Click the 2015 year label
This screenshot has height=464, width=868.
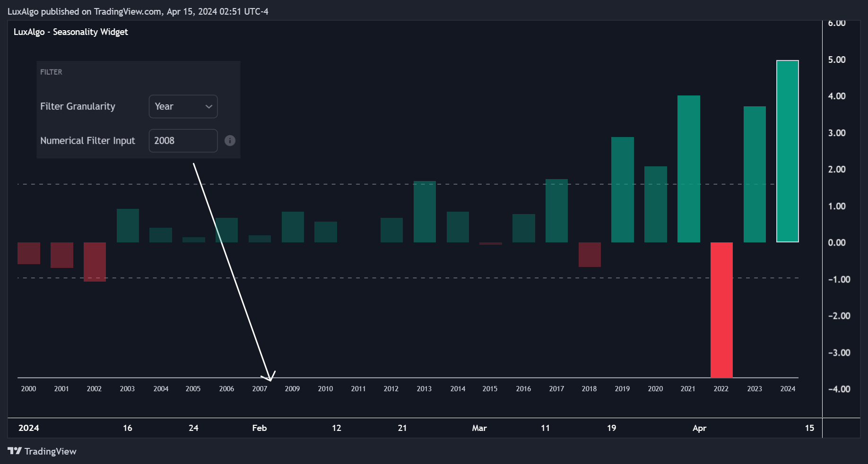pyautogui.click(x=490, y=388)
